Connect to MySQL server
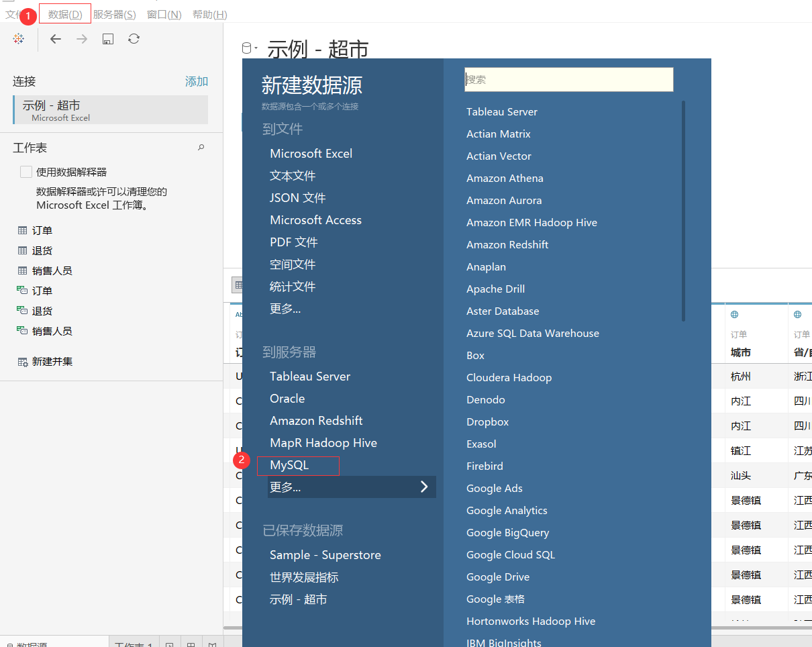The image size is (812, 647). tap(289, 464)
